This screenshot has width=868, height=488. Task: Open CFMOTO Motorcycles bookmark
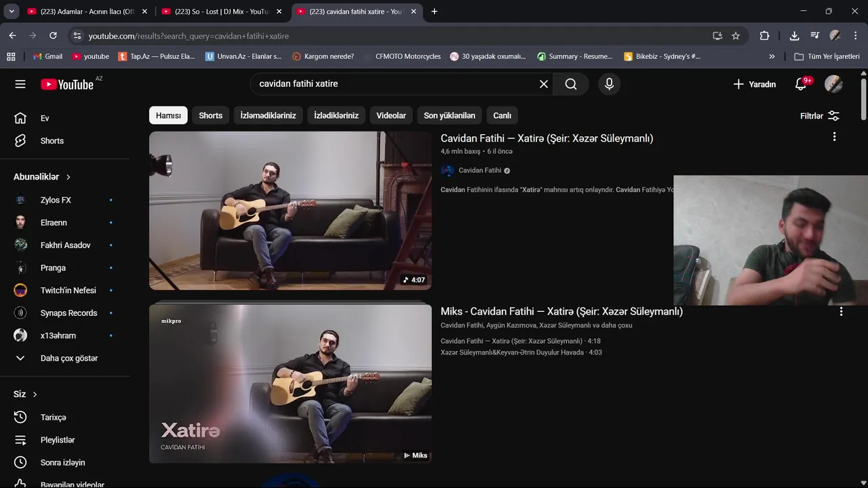click(401, 56)
